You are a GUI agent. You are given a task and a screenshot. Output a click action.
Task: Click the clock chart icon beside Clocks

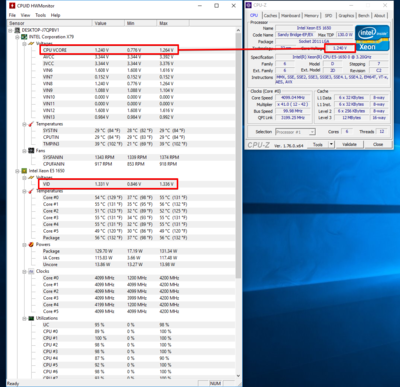coord(31,271)
